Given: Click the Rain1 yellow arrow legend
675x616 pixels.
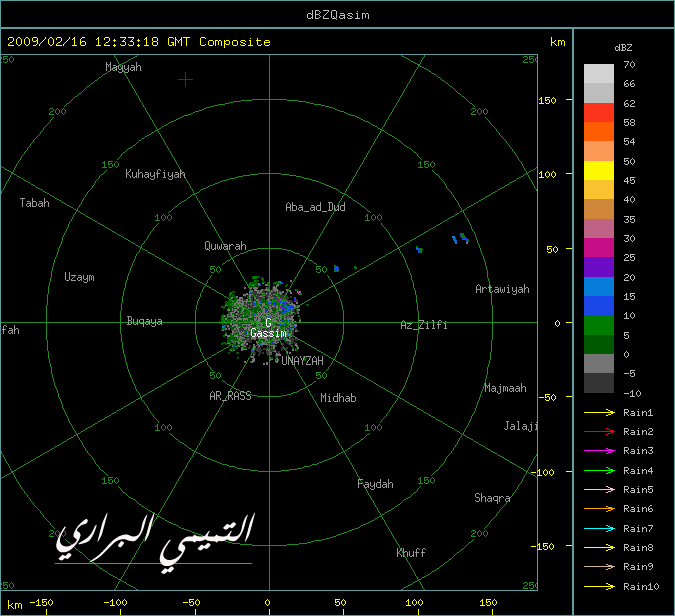Looking at the screenshot, I should [x=599, y=412].
